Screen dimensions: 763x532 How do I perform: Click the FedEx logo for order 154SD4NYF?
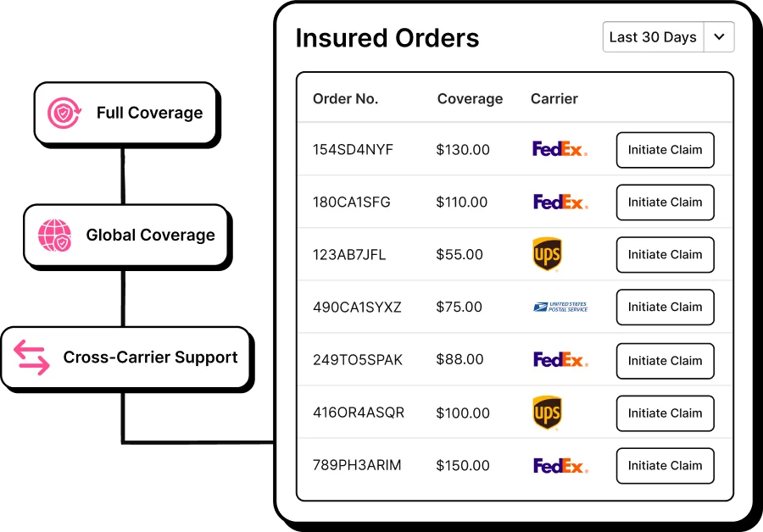click(560, 149)
